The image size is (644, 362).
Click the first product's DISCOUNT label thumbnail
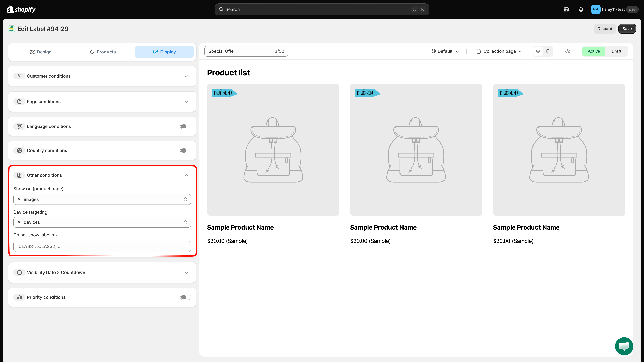[x=225, y=93]
